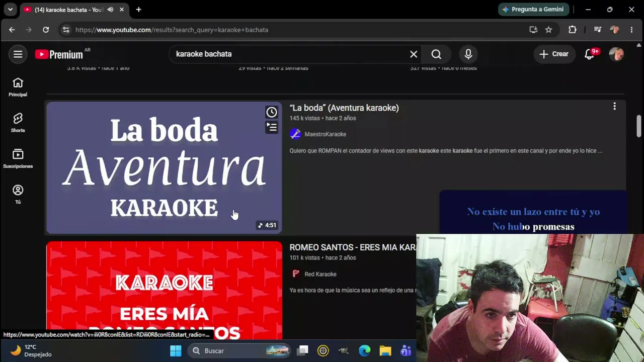Open the tab search dropdown arrow

[10, 10]
